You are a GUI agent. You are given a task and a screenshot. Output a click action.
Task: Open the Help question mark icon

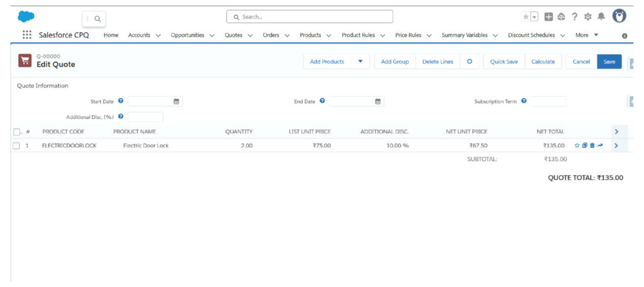[575, 17]
